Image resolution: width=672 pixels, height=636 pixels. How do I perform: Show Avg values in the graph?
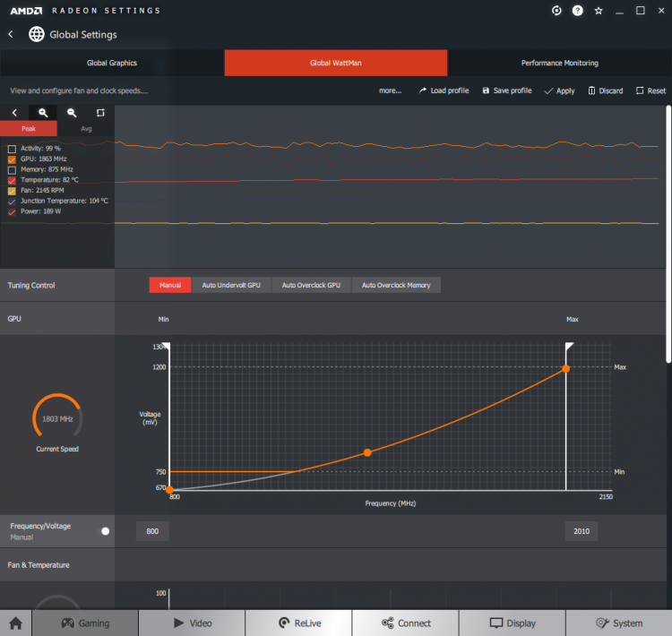click(x=86, y=129)
